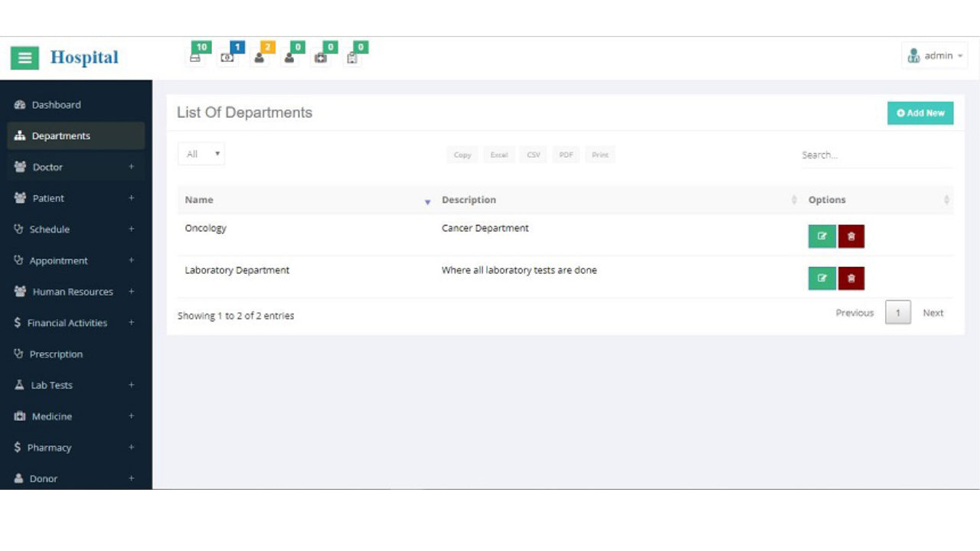Edit the Laboratory Department entry

point(822,278)
